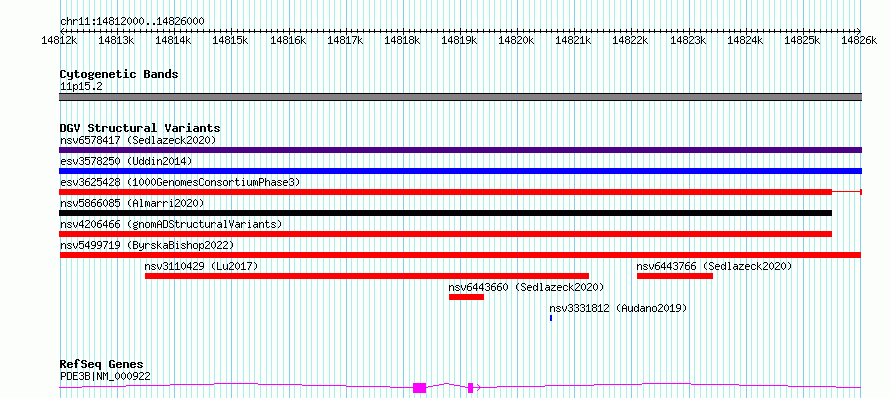Screen dimensions: 890x398
Task: Click the 14824k ruler tick label
Action: [746, 40]
